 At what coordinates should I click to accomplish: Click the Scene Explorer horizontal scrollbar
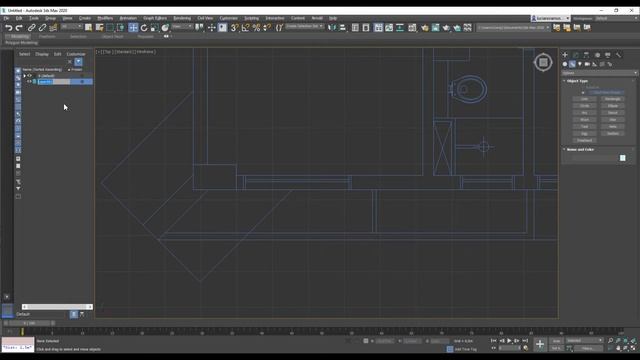point(57,307)
